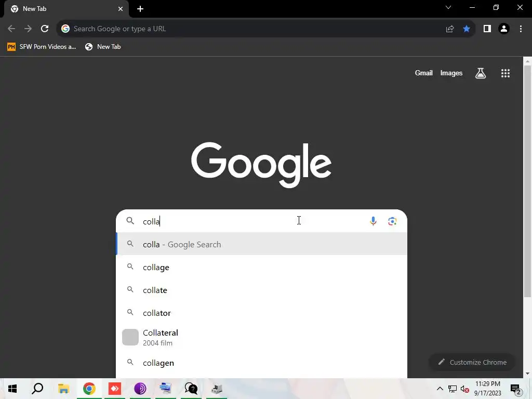Open the help chat bubble taskbar icon
This screenshot has height=399, width=532.
click(191, 389)
